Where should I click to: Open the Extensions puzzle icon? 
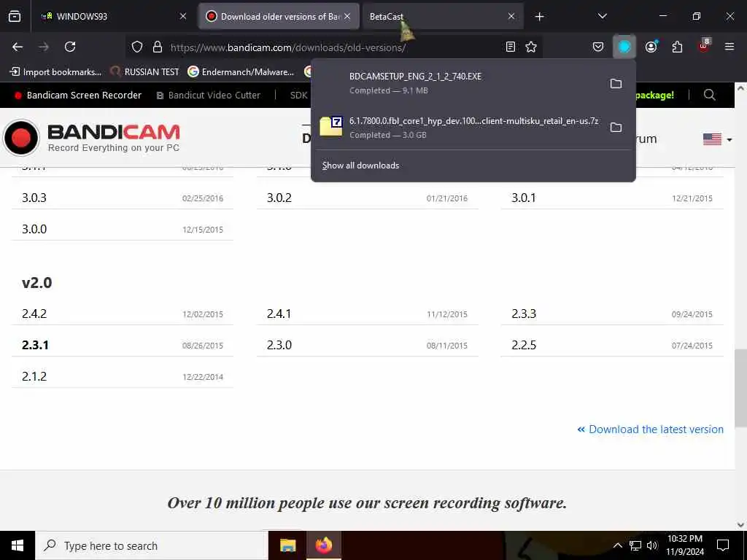(x=677, y=47)
